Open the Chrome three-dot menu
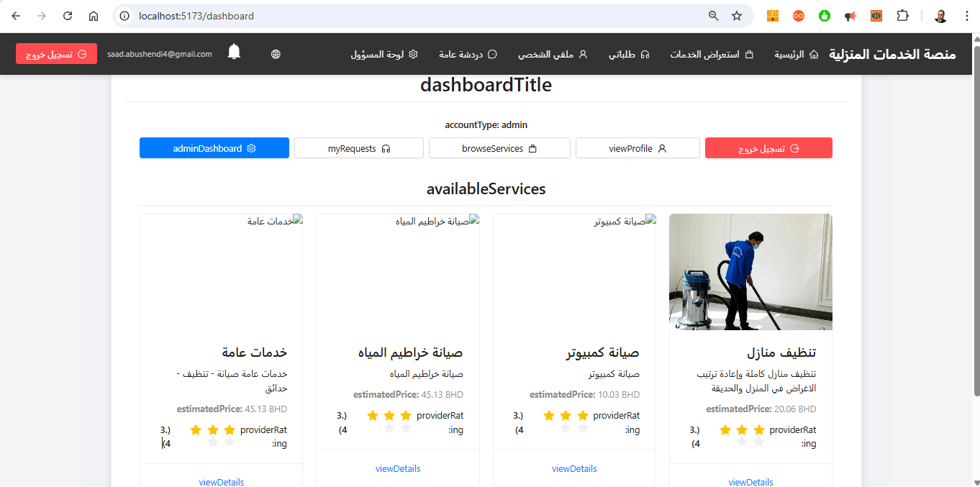The height and width of the screenshot is (487, 980). [966, 16]
